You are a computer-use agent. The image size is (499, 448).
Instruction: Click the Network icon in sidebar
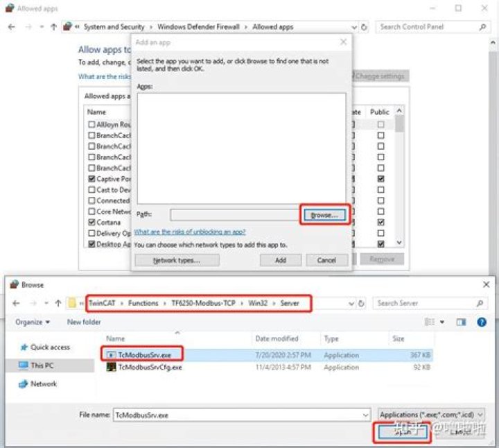coord(23,384)
